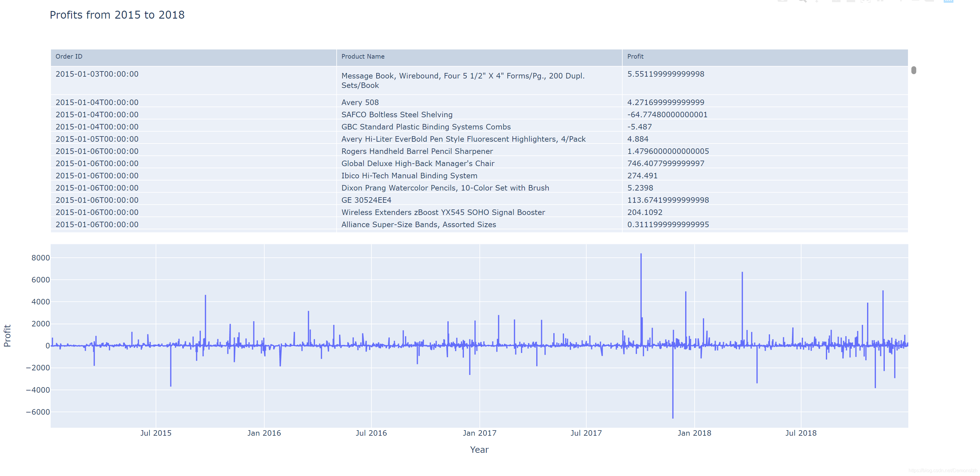980x476 pixels.
Task: Click profit value 746.4077999999997
Action: [x=665, y=163]
